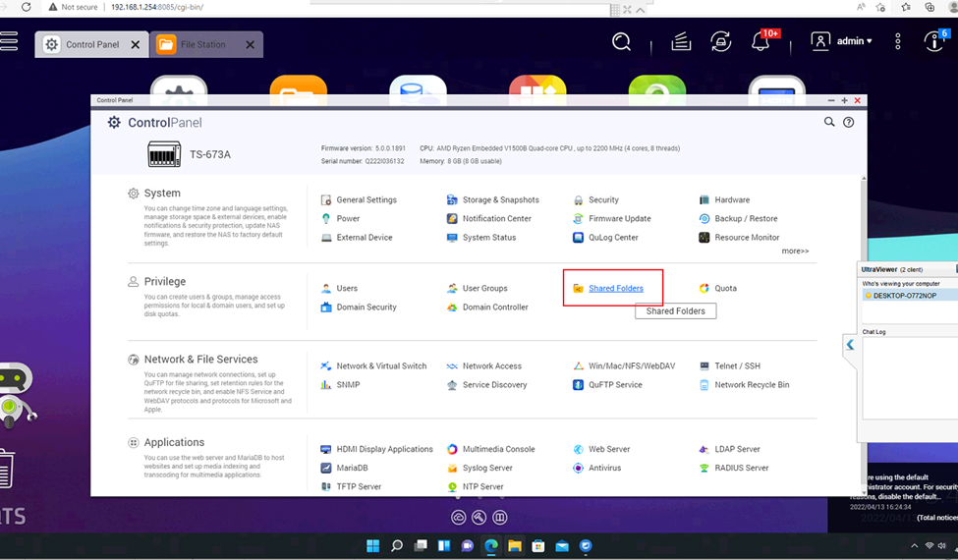Open Control Panel help
Viewport: 958px width, 560px height.
(x=849, y=122)
